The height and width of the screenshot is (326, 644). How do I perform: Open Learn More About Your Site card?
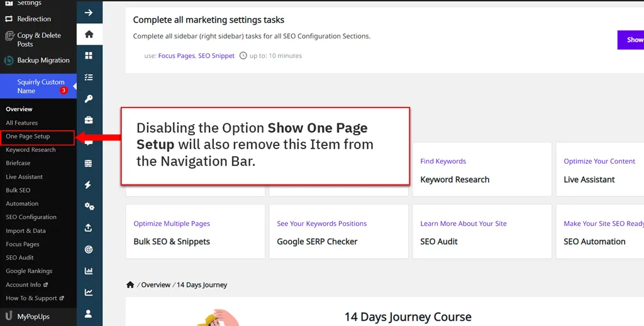coord(482,232)
